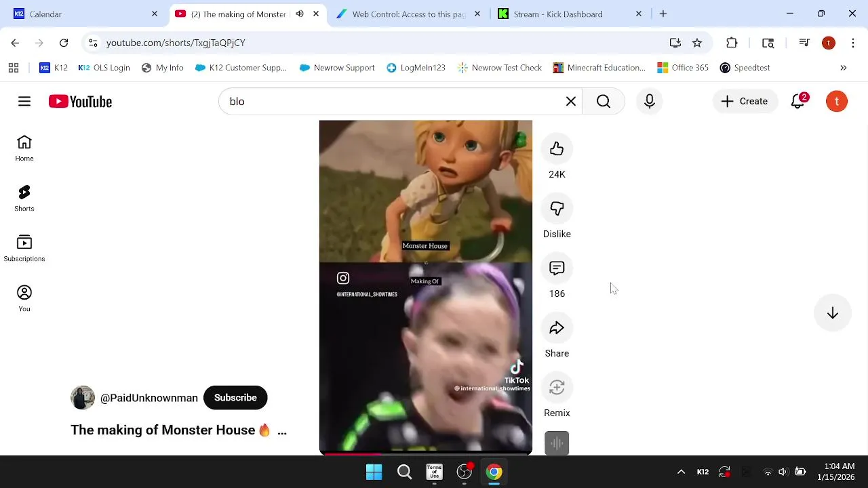
Task: Open the Speedtest bookmark
Action: [x=745, y=68]
